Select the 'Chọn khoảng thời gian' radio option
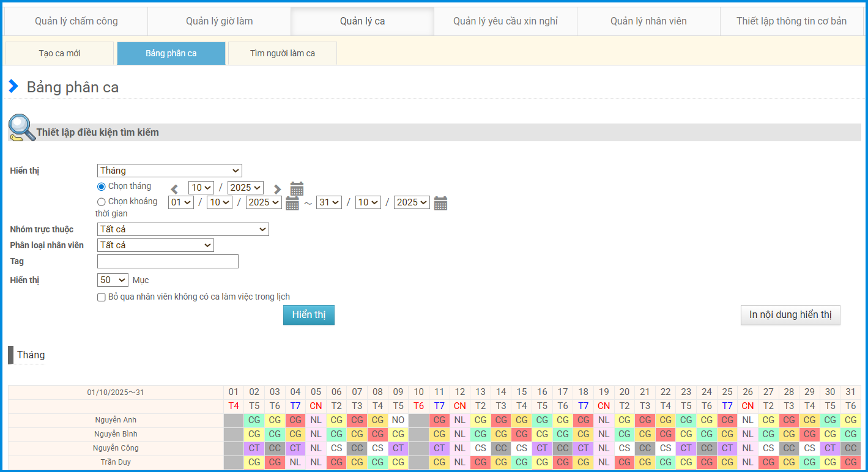 102,202
